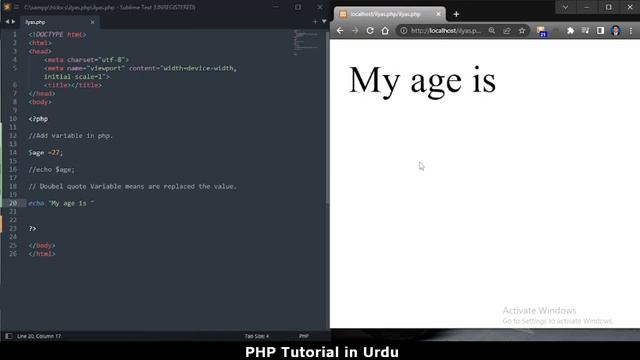Share this page from the address bar
The width and height of the screenshot is (640, 360).
(507, 31)
